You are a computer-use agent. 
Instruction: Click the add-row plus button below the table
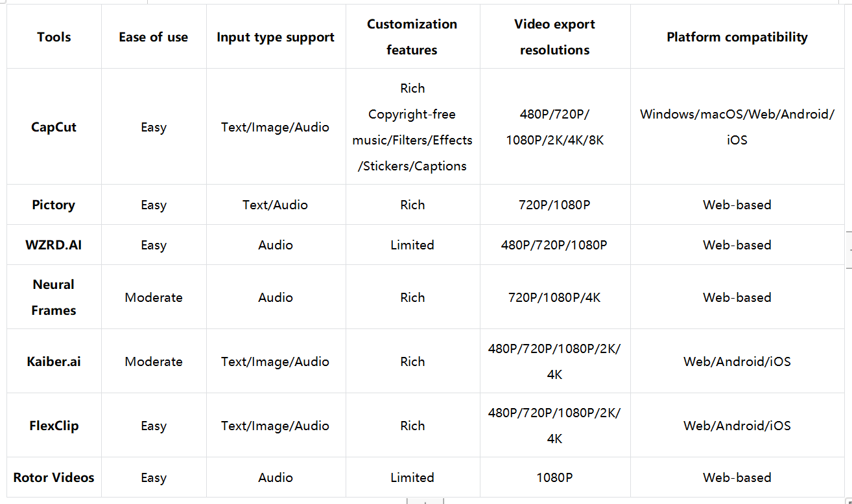tap(425, 501)
